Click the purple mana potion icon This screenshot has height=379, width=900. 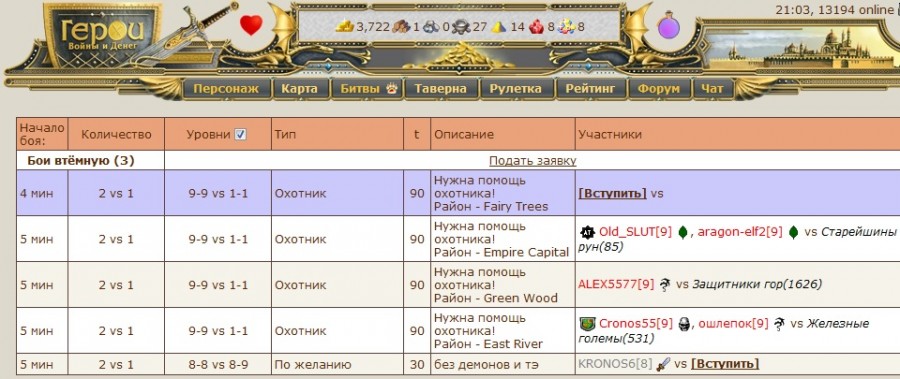click(668, 25)
